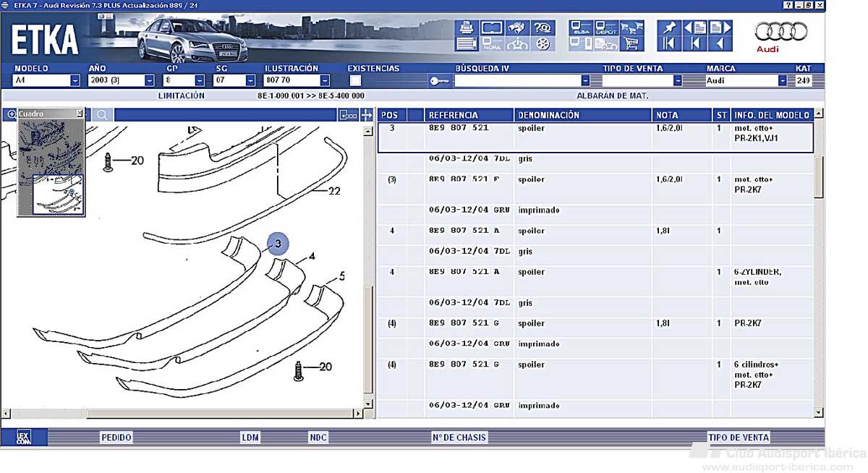Open the Marca dropdown

pyautogui.click(x=782, y=81)
